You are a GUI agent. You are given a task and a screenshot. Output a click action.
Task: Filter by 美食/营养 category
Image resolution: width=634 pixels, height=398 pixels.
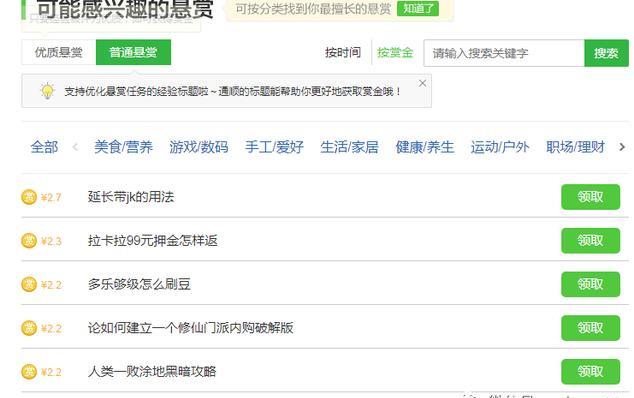(x=124, y=147)
